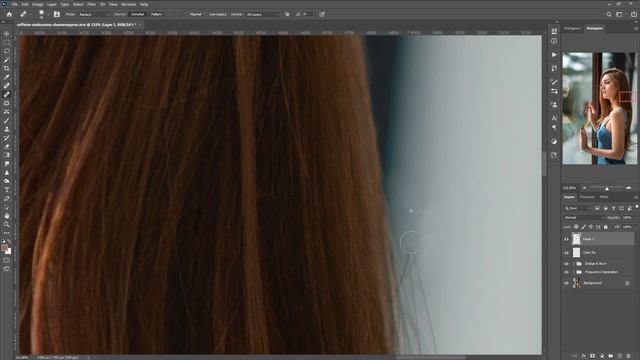The height and width of the screenshot is (360, 640).
Task: Toggle the Use Legacy checkbox
Action: [x=206, y=14]
